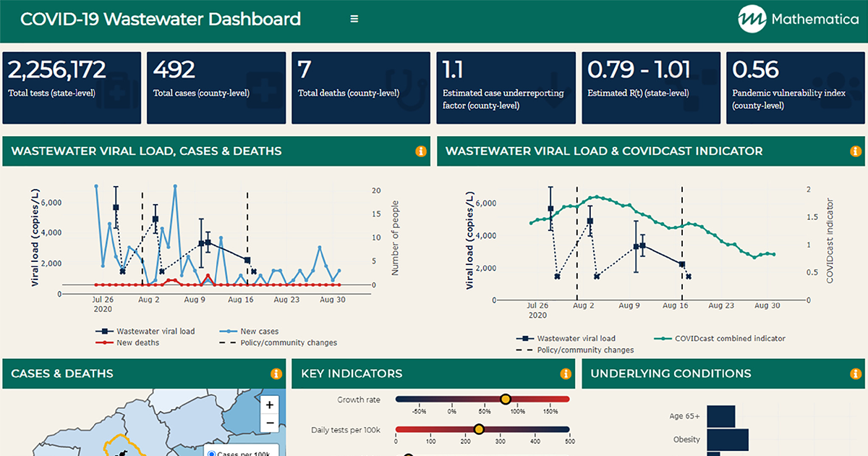Click the Age 65+ bar in Underlying Conditions

(x=720, y=416)
